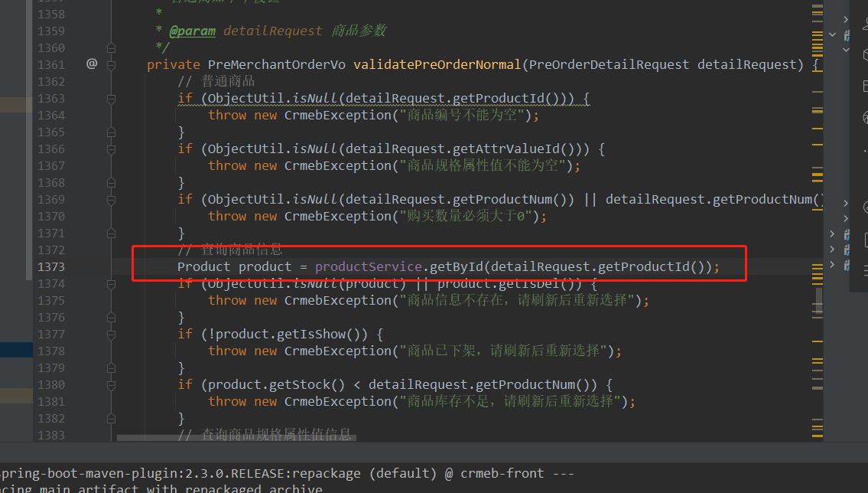
Task: Collapse the method fold marker at line 1361
Action: pyautogui.click(x=111, y=65)
